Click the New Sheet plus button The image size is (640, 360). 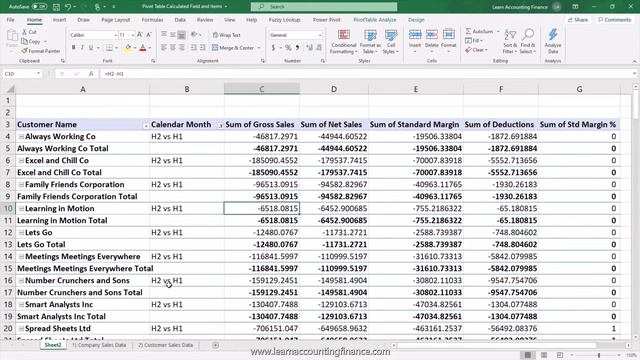click(215, 345)
